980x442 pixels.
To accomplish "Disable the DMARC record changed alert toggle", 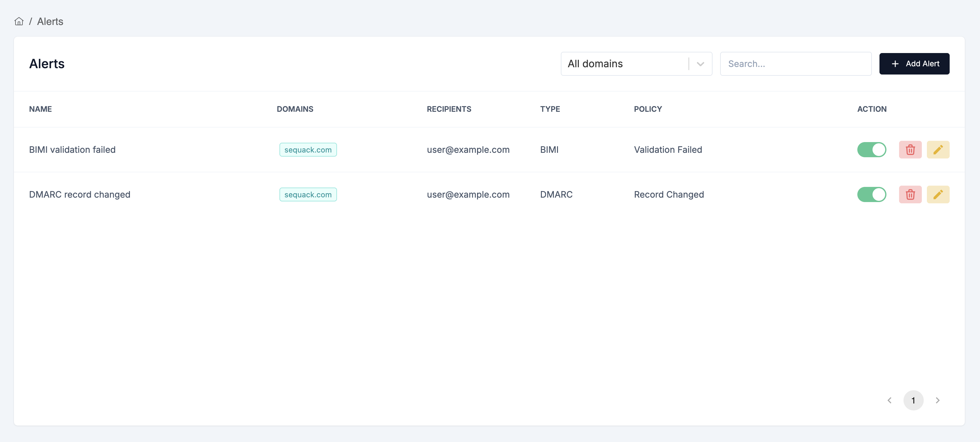I will click(871, 194).
